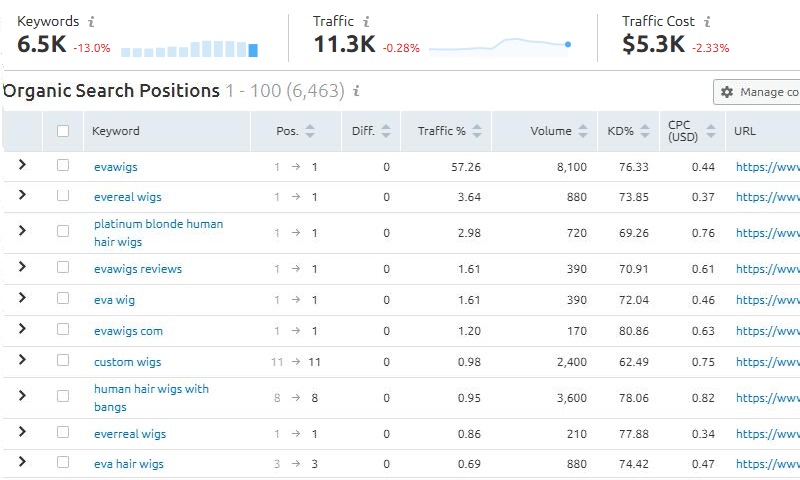This screenshot has width=800, height=480.
Task: Click the 11.3K traffic total
Action: tap(344, 44)
